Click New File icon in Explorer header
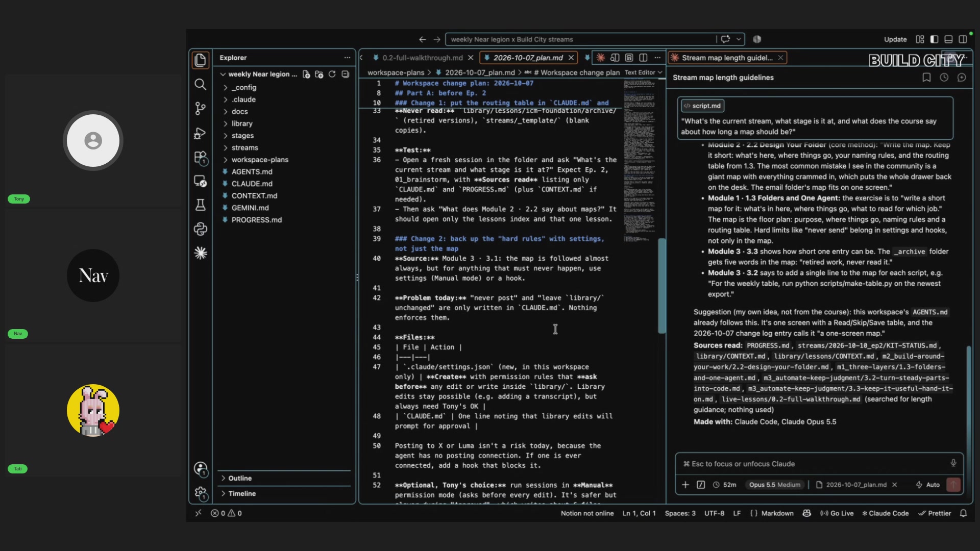Image resolution: width=980 pixels, height=551 pixels. click(x=306, y=74)
